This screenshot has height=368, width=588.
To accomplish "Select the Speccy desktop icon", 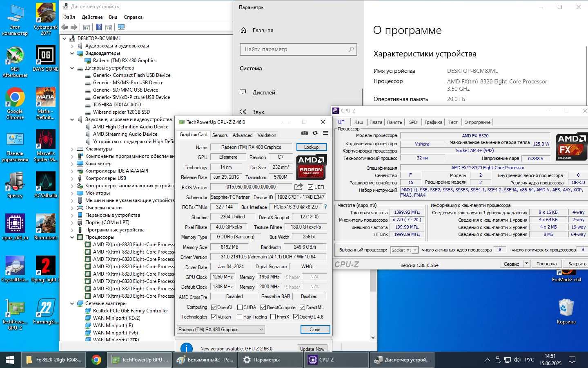I will [x=15, y=185].
